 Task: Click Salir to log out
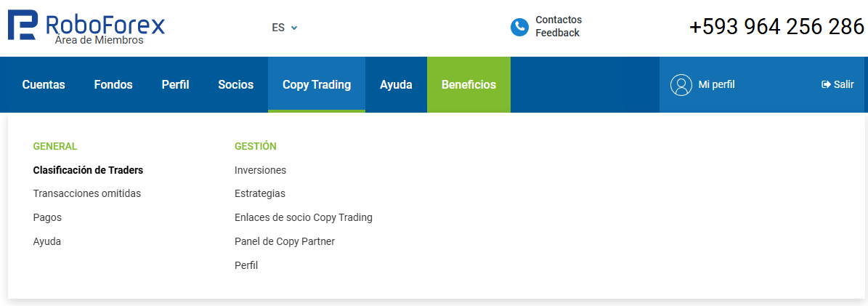pyautogui.click(x=843, y=85)
